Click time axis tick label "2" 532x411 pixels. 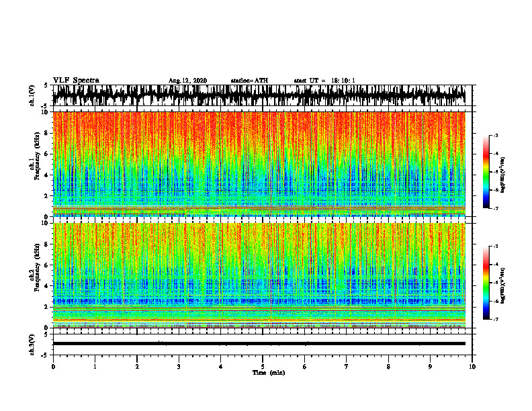coord(137,367)
